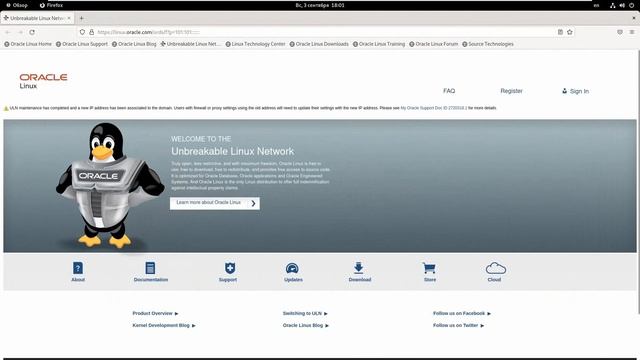Close the Unbreakable Linux Network tab
This screenshot has height=360, width=640.
pos(69,18)
